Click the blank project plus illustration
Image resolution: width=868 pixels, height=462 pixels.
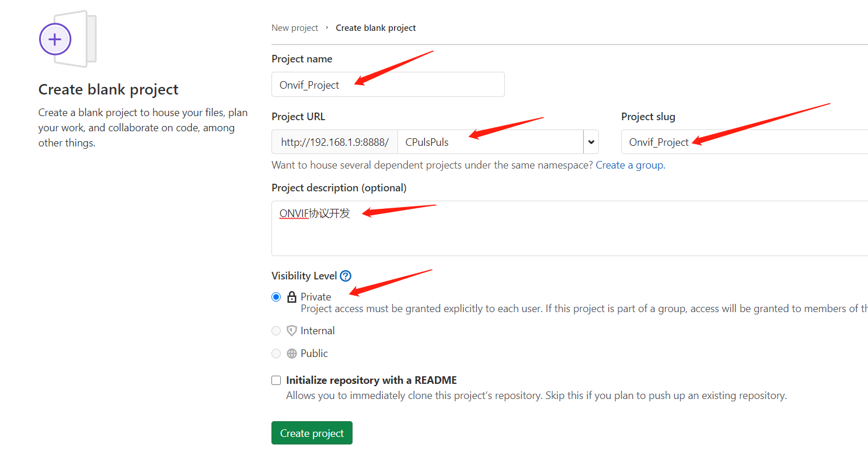[x=68, y=39]
